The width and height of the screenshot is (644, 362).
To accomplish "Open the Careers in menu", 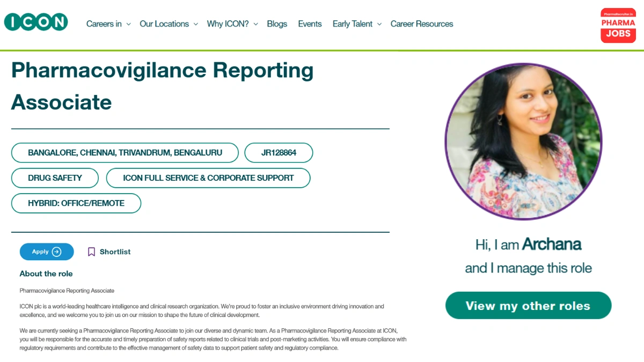I will (104, 24).
